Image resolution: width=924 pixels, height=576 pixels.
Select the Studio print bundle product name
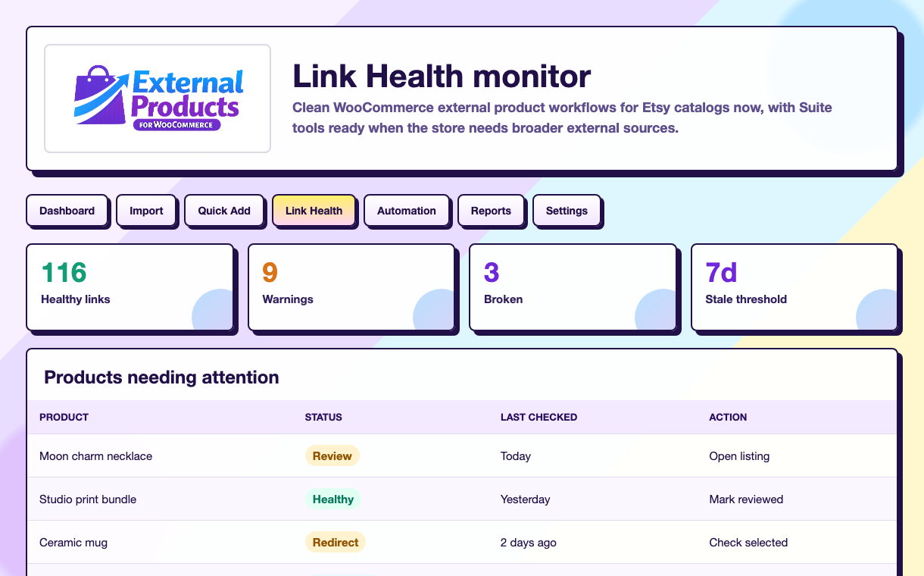tap(88, 499)
